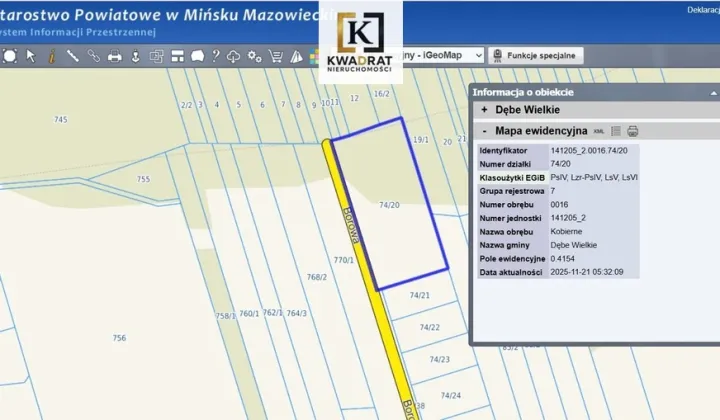
Task: Click the Numer obrębu value 0016
Action: [x=559, y=204]
